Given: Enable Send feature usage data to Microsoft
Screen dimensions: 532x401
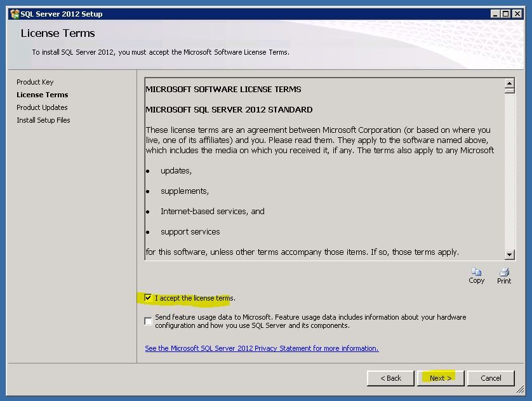Looking at the screenshot, I should pyautogui.click(x=148, y=321).
